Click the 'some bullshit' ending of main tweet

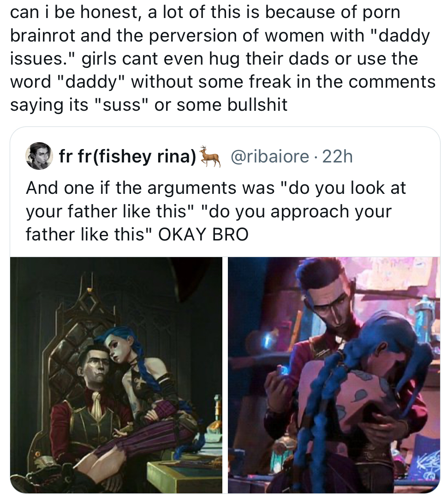(232, 105)
